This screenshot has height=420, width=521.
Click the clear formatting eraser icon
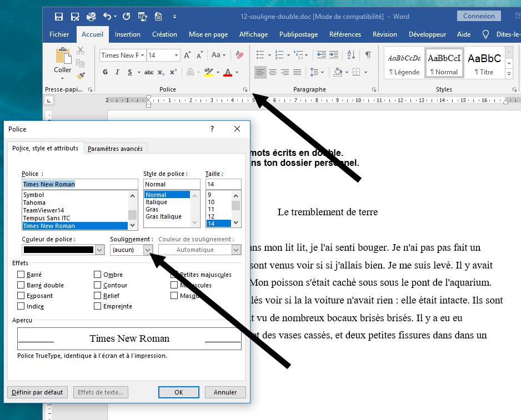click(239, 55)
